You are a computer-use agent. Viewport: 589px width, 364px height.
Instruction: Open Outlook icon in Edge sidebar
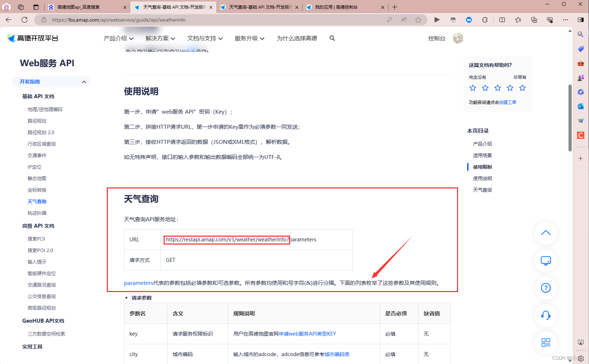tap(581, 106)
